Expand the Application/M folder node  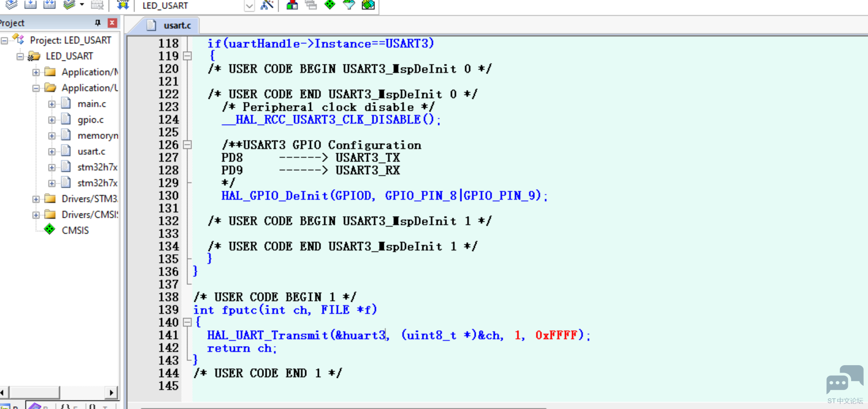click(x=36, y=72)
